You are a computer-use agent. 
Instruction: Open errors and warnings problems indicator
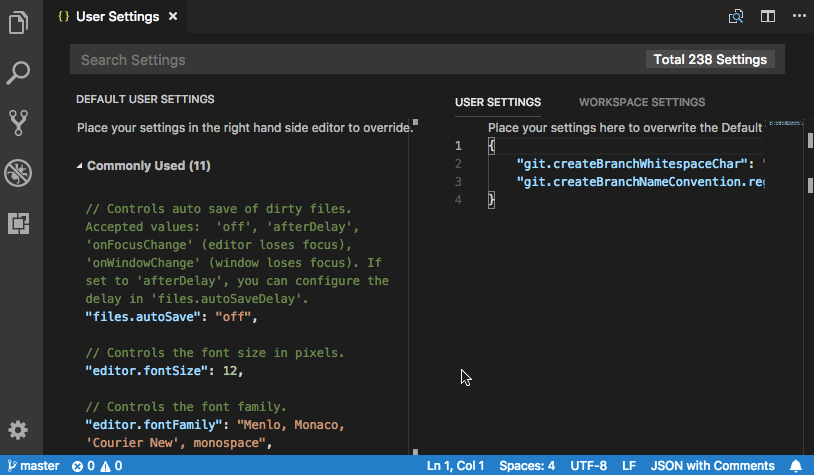coord(97,466)
